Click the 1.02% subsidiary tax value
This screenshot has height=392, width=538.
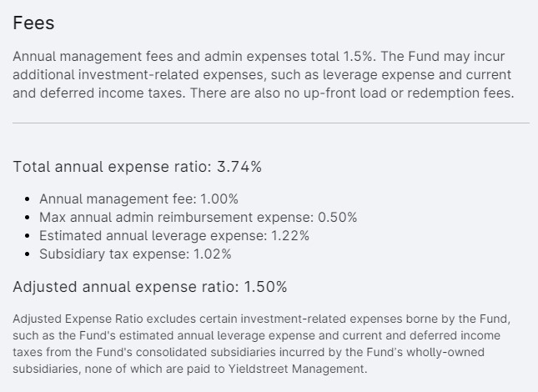[213, 254]
